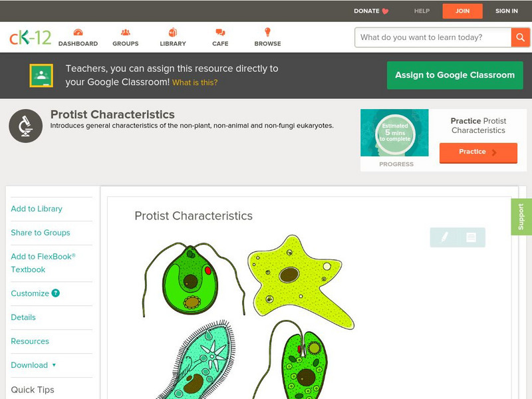This screenshot has width=532, height=399.
Task: Click the estimated time progress circle
Action: click(396, 132)
